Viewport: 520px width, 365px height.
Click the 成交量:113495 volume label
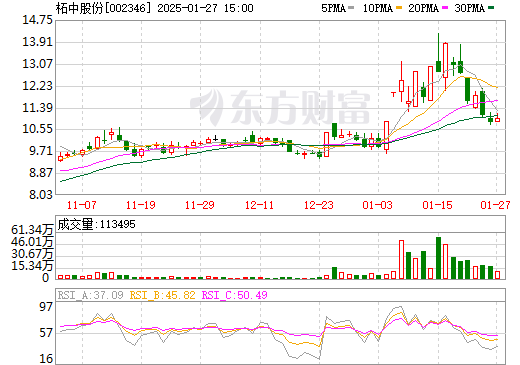click(x=97, y=224)
